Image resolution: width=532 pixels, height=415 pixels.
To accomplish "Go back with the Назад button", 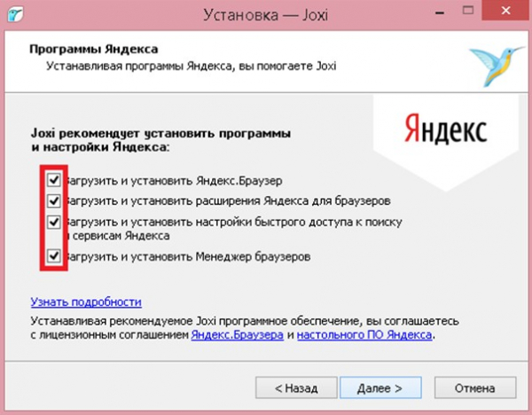I will [296, 388].
